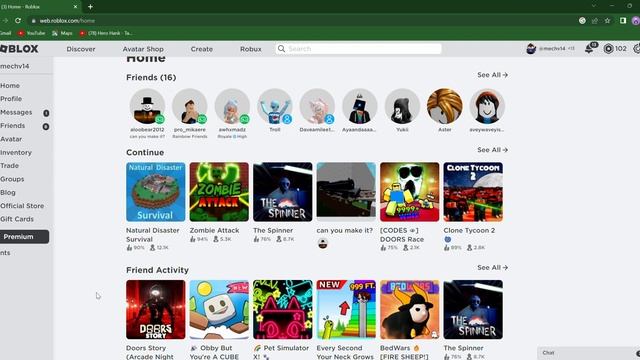The image size is (640, 360).
Task: See All in Friend Activity section
Action: (x=493, y=268)
